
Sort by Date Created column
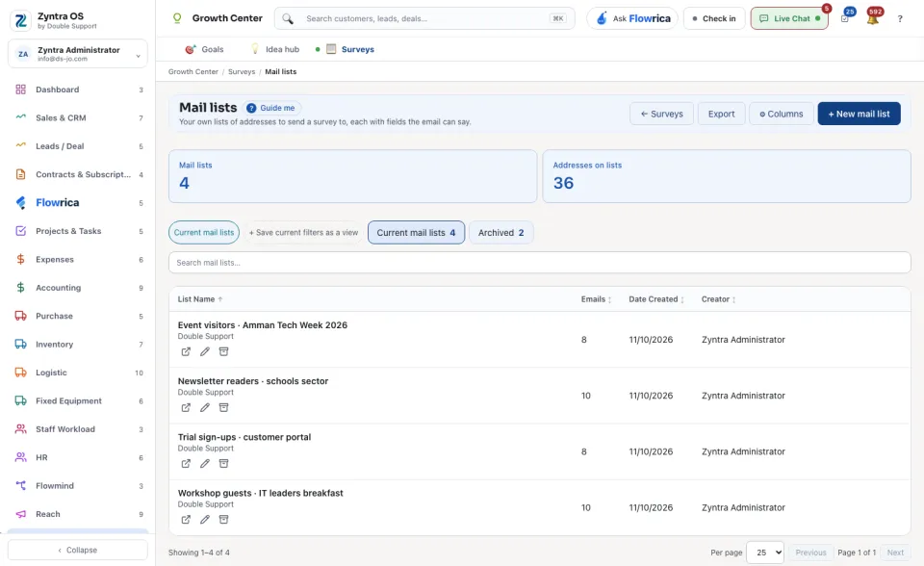click(x=655, y=299)
